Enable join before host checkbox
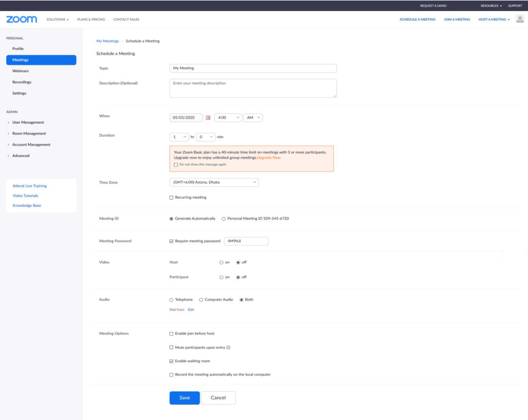 click(171, 334)
